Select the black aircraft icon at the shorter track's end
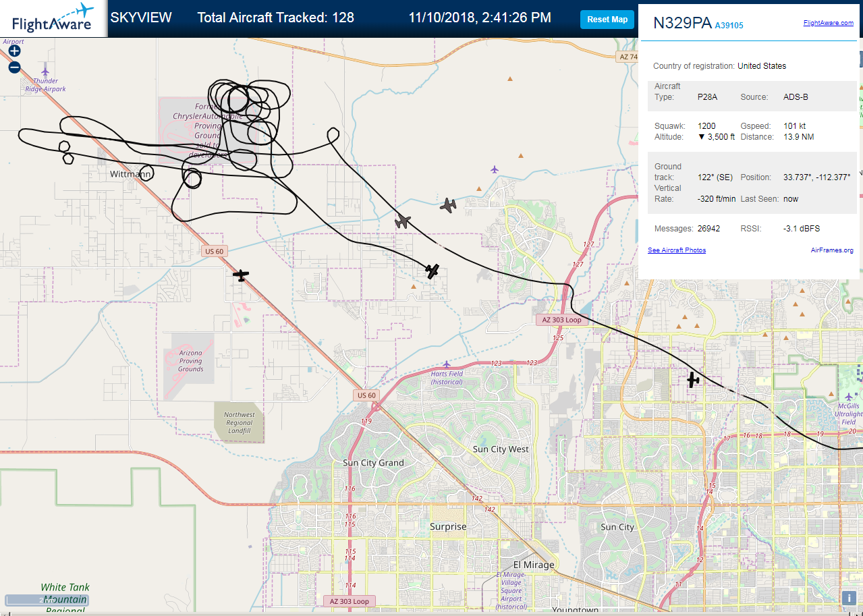This screenshot has width=863, height=616. tap(433, 271)
